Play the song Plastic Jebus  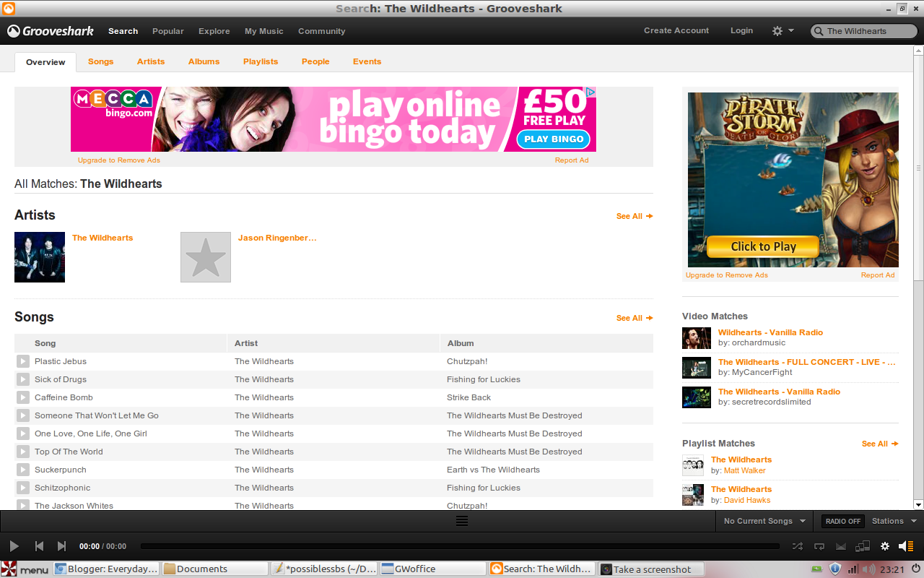pos(23,361)
